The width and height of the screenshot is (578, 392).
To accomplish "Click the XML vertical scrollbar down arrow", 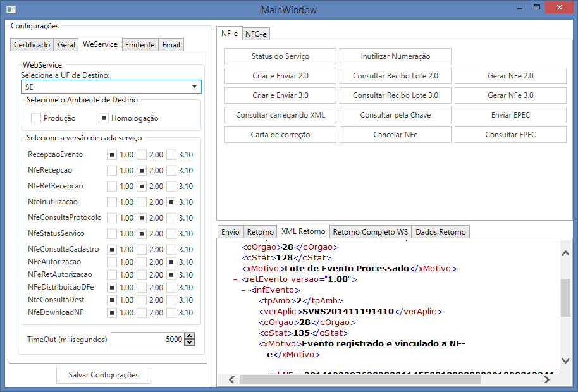I will click(x=565, y=360).
